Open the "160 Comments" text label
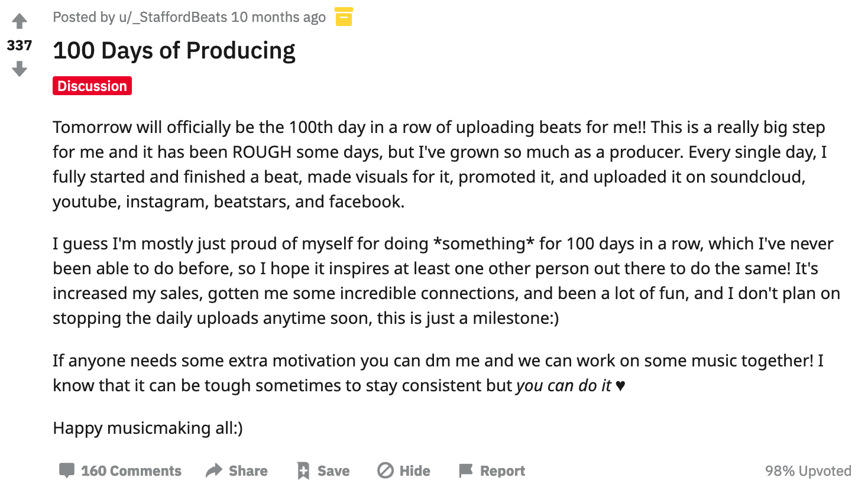Screen dimensions: 868x500 point(131,471)
